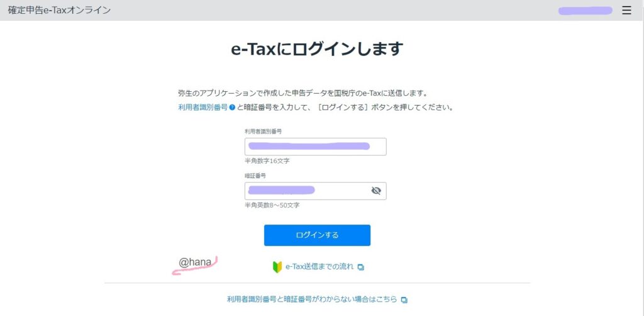Viewport: 644px width, 316px height.
Task: Click the ログインする button
Action: tap(317, 235)
